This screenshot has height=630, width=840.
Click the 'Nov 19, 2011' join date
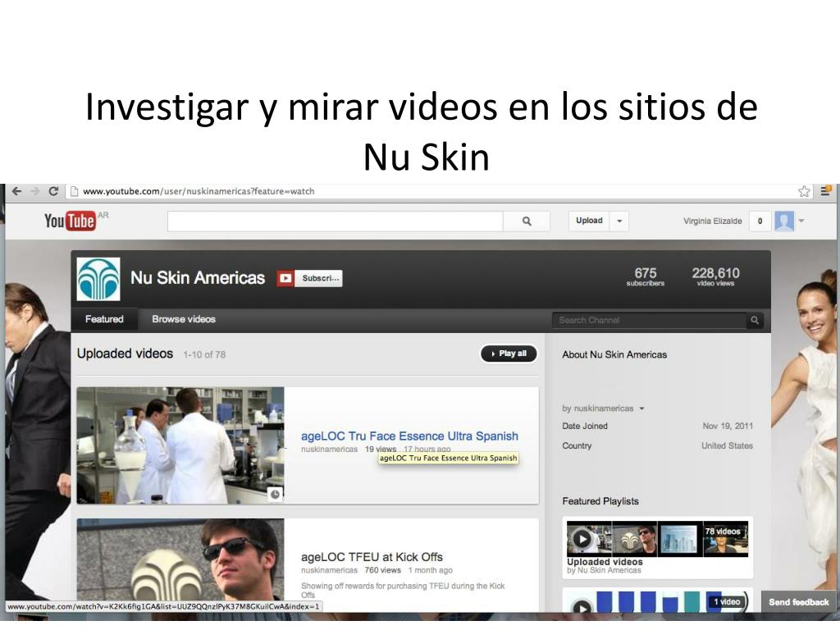click(x=728, y=427)
